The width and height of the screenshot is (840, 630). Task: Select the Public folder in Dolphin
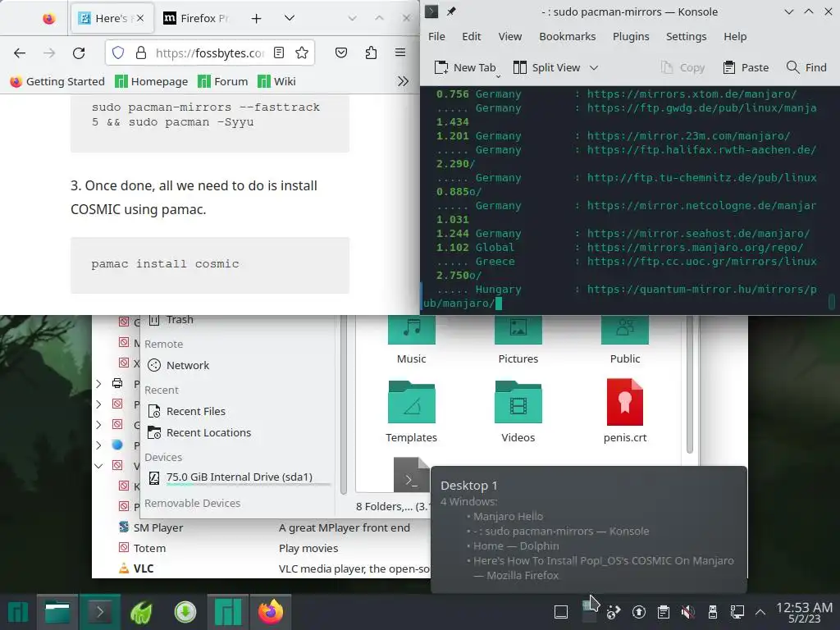(x=624, y=340)
